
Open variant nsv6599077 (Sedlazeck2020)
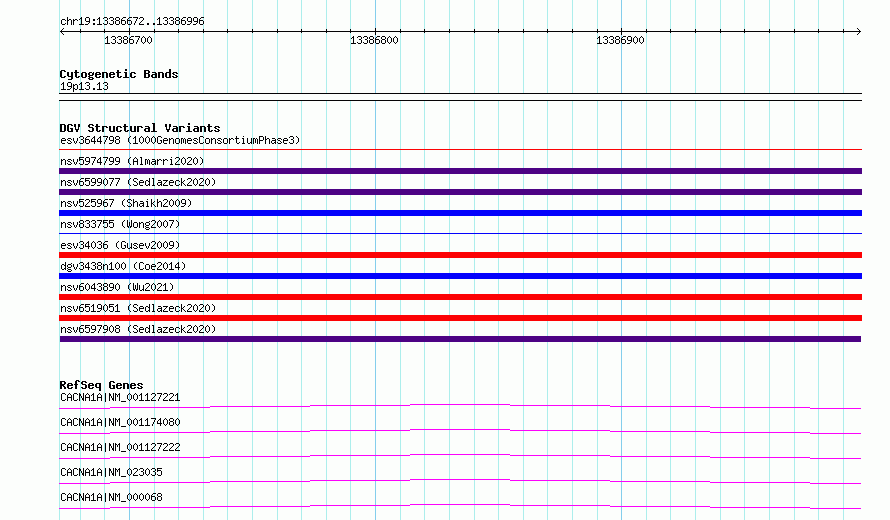[x=138, y=182]
